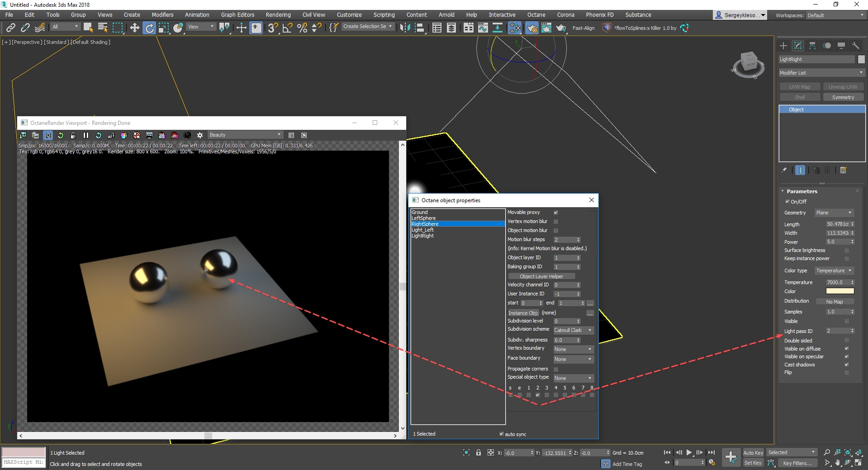Screen dimensions: 868x470
Task: Open Octane viewport settings gear icon
Action: point(200,135)
